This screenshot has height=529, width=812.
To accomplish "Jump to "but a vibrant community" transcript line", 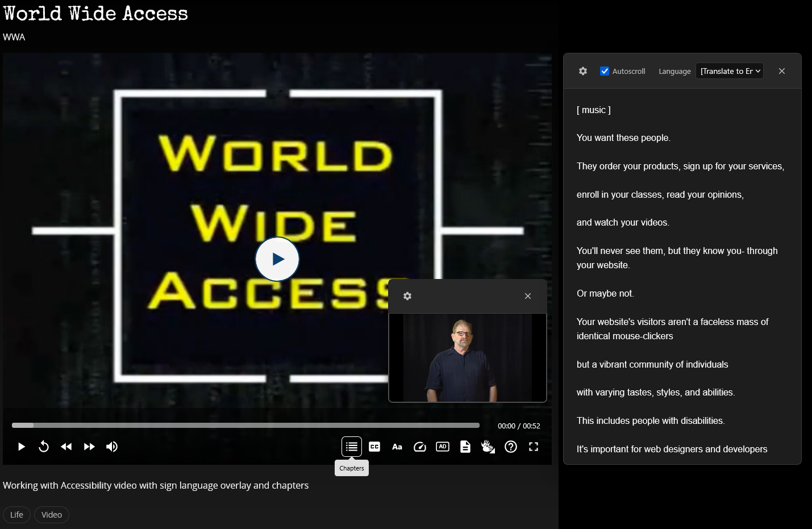I will coord(652,365).
